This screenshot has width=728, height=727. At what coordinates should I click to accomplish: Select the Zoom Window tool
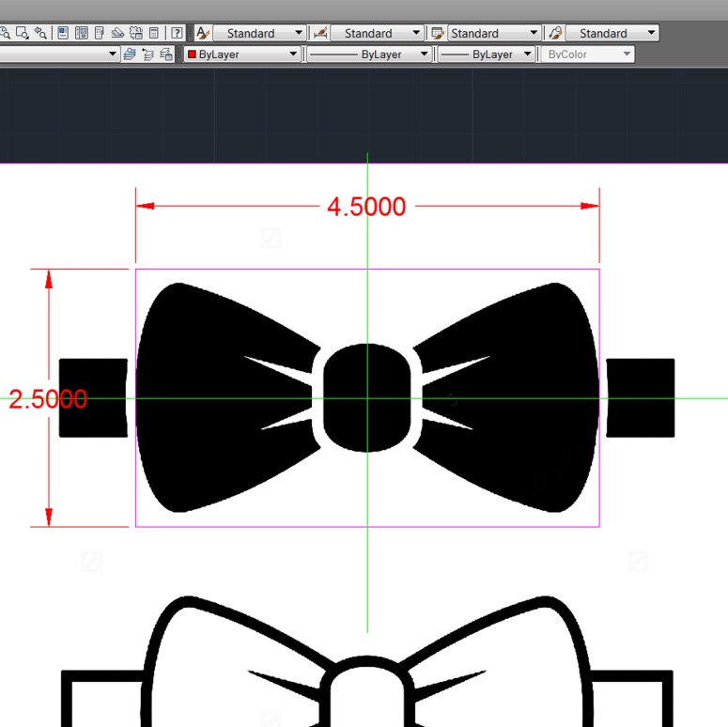coord(22,33)
